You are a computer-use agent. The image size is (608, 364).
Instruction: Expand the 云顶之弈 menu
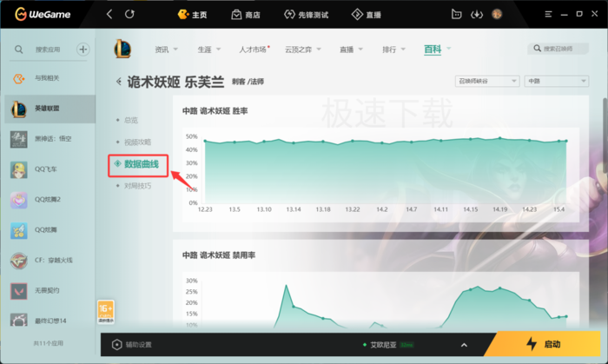click(x=303, y=50)
